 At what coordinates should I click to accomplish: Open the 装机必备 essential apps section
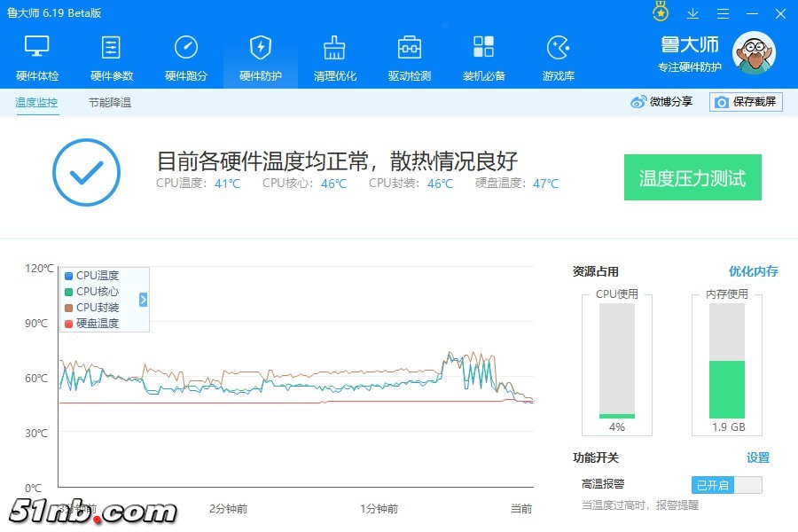pyautogui.click(x=483, y=57)
